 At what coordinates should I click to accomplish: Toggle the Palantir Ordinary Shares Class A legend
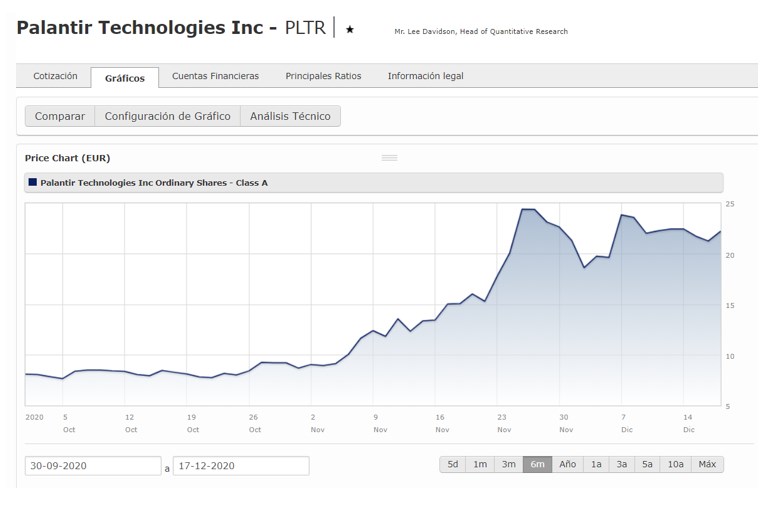[154, 182]
